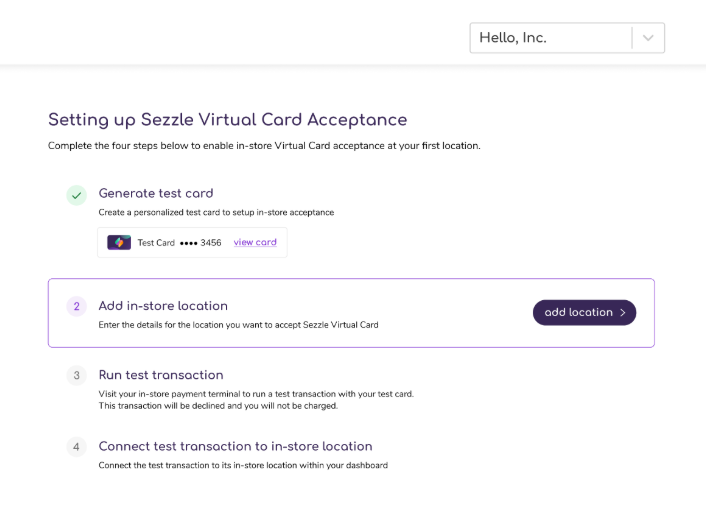Click the Test Card ending 3456 box
Viewport: 706px width, 527px height.
[x=192, y=243]
